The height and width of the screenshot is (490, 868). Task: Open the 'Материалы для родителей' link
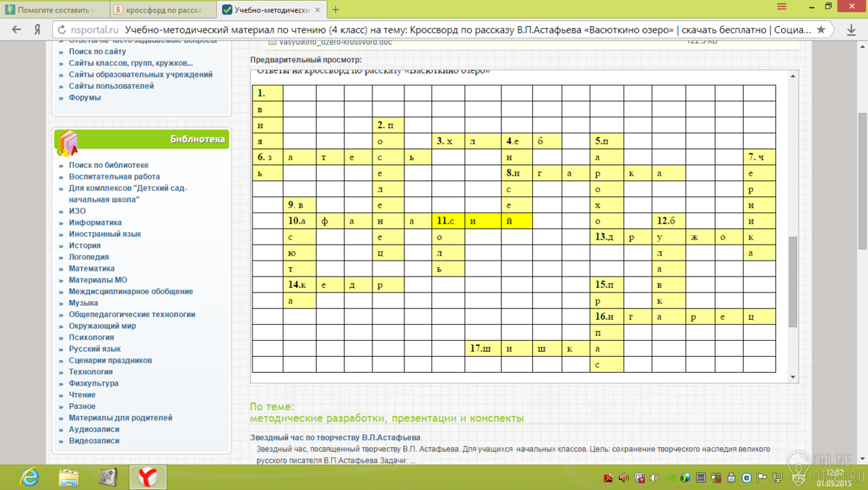point(120,418)
